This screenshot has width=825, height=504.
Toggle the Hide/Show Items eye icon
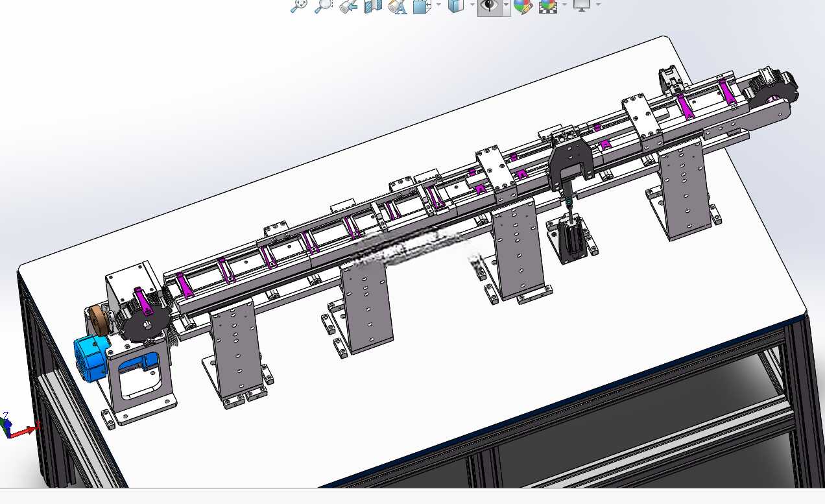(489, 6)
